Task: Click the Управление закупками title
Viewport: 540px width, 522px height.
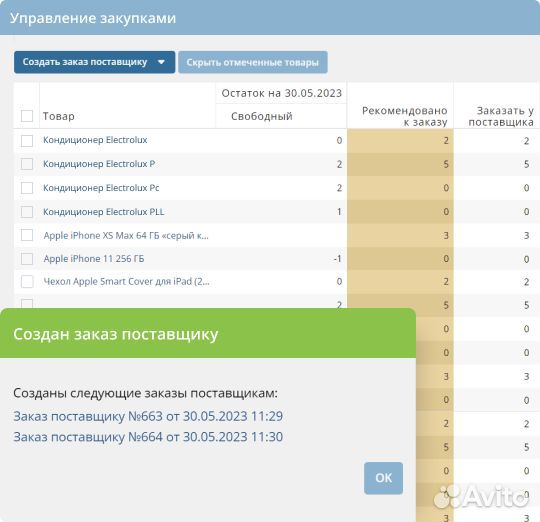Action: click(93, 18)
